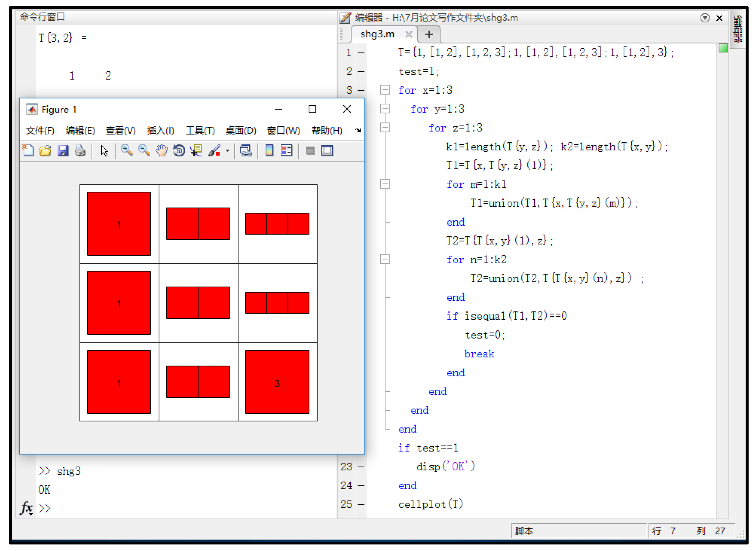Image resolution: width=756 pixels, height=551 pixels.
Task: Switch to the shg3.m editor tab
Action: coord(377,34)
